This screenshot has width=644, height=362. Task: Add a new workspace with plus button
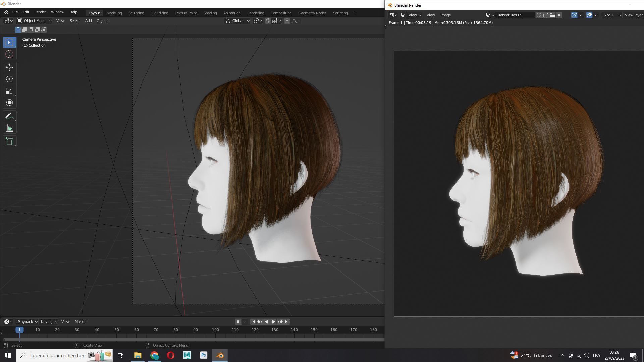(355, 13)
